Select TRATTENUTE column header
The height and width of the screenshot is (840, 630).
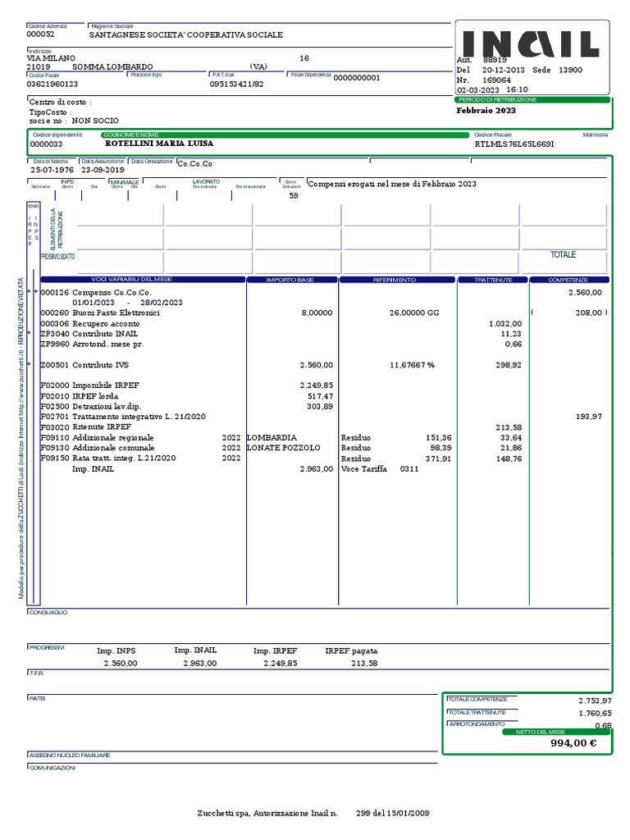click(x=493, y=280)
